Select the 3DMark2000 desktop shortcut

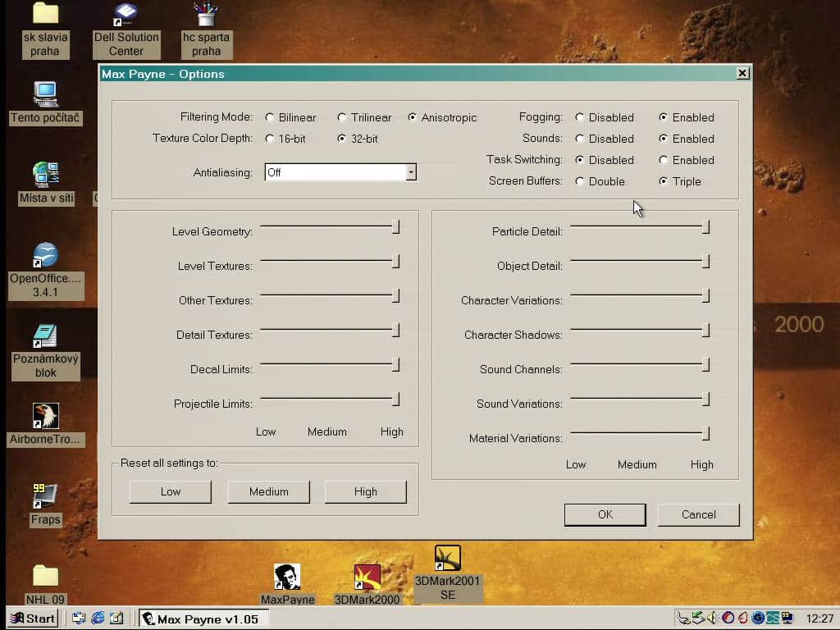367,577
